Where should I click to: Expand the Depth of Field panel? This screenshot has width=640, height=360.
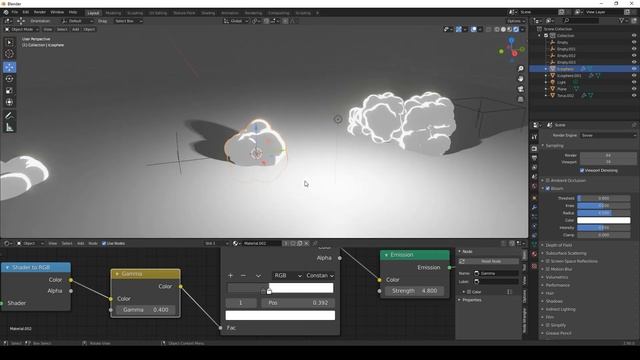click(x=558, y=245)
